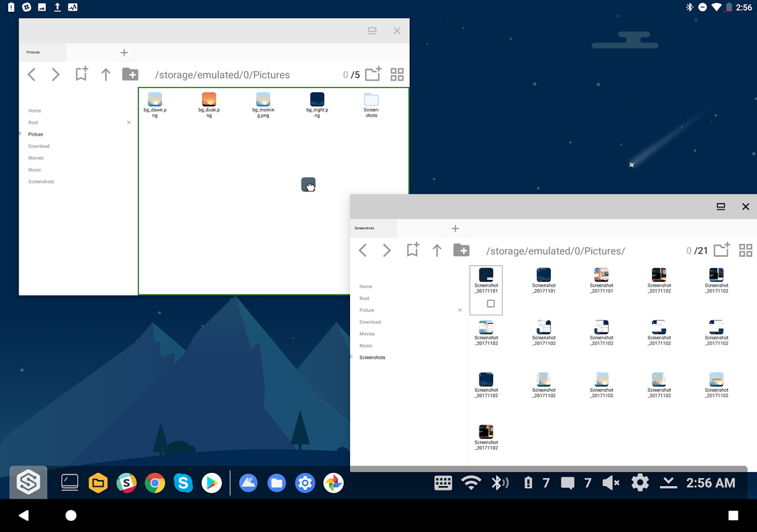Open bg_dusk.png image file
Viewport: 757px width, 532px height.
coord(208,103)
